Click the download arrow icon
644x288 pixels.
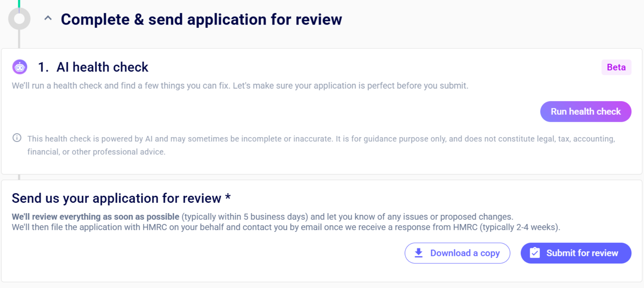[x=418, y=253]
